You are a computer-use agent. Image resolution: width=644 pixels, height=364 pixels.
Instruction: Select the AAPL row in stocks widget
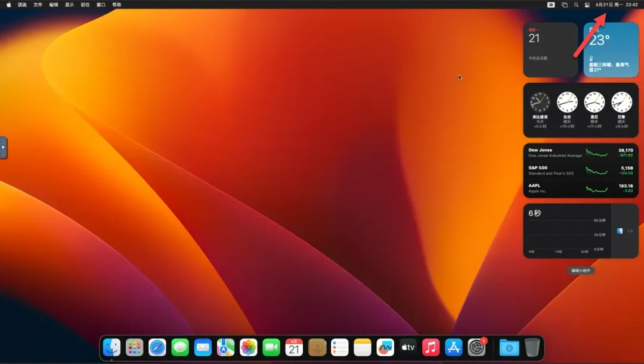click(581, 188)
